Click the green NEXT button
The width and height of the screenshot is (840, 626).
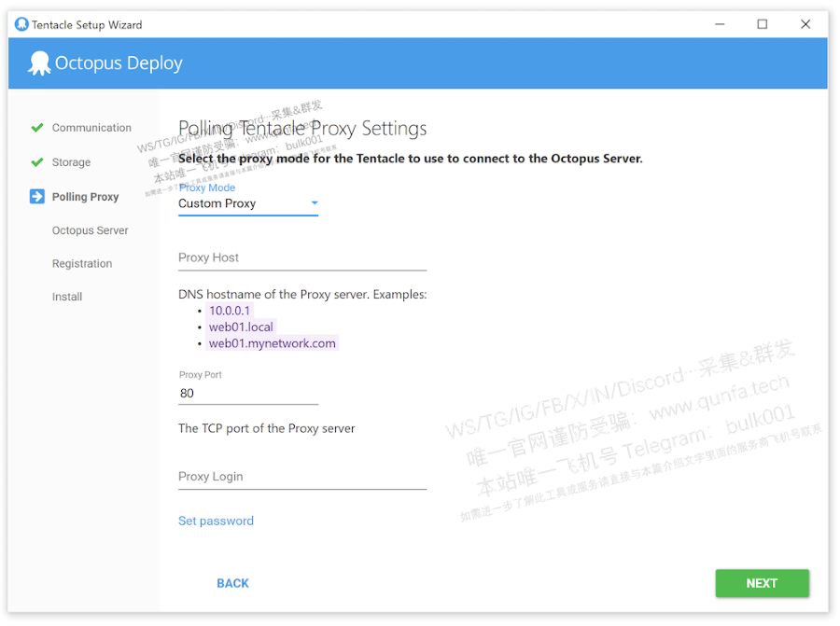[x=762, y=583]
